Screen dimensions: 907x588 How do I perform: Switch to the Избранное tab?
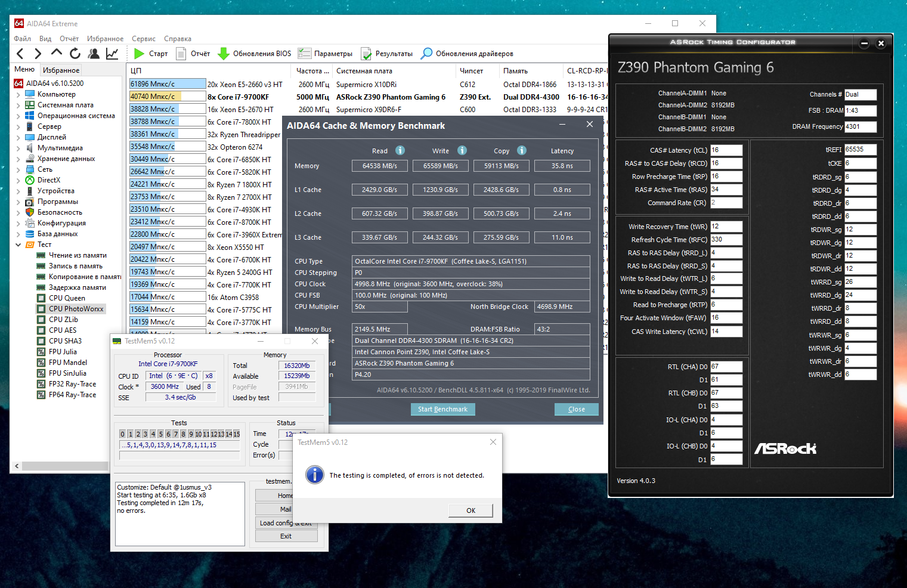[x=61, y=70]
